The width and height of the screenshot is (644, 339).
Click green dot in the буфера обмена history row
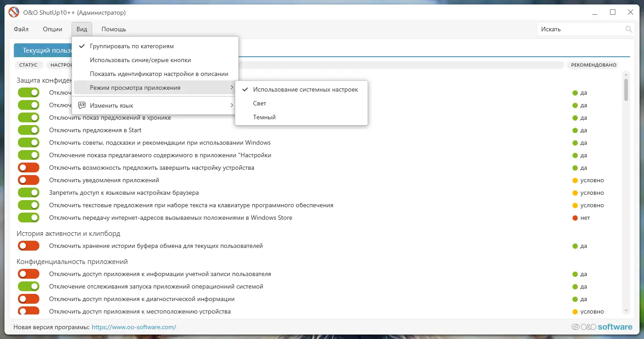575,246
